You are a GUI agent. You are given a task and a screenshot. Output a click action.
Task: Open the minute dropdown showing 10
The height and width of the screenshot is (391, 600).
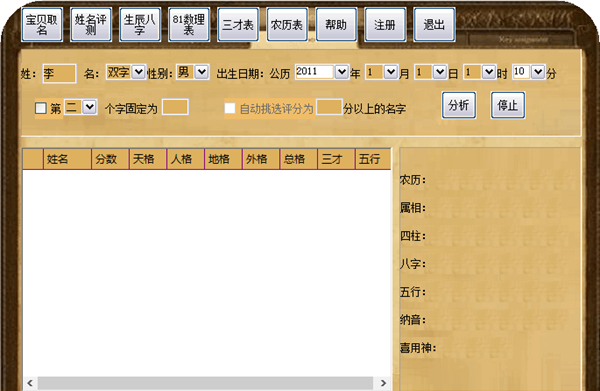[538, 72]
